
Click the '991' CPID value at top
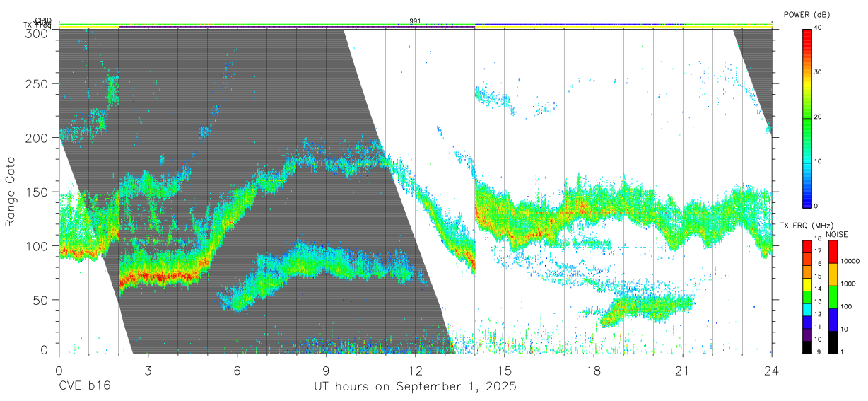coord(415,21)
